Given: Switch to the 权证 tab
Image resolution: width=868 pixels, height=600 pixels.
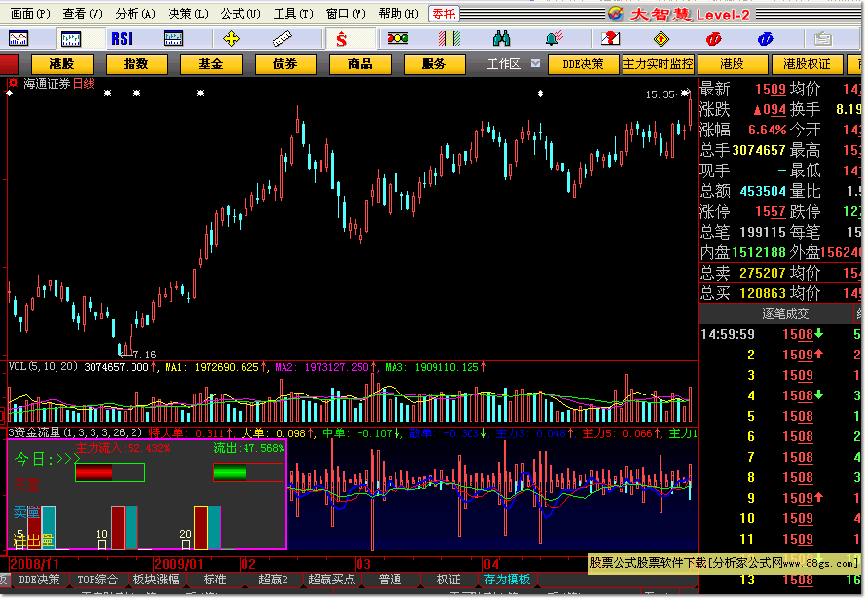Looking at the screenshot, I should [x=449, y=580].
